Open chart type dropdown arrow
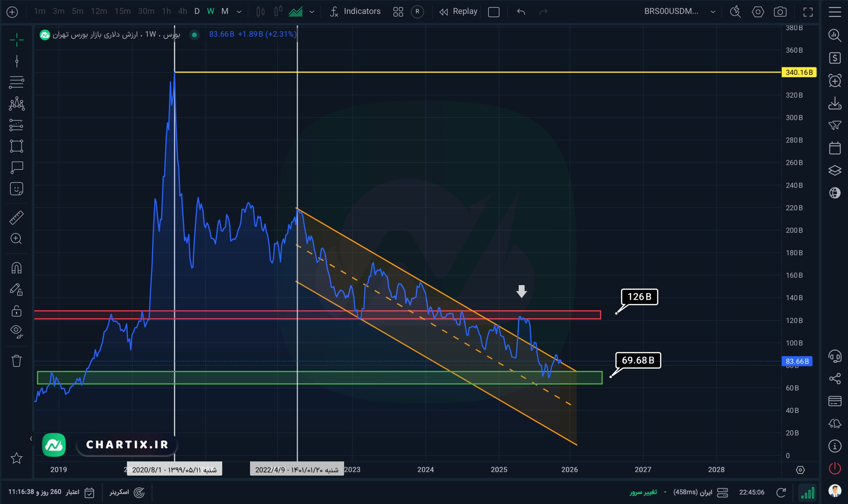 click(312, 12)
